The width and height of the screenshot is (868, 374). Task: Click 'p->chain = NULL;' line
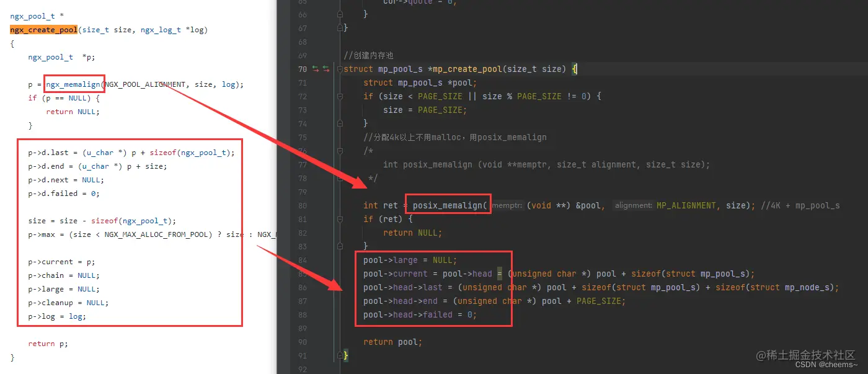[x=64, y=275]
